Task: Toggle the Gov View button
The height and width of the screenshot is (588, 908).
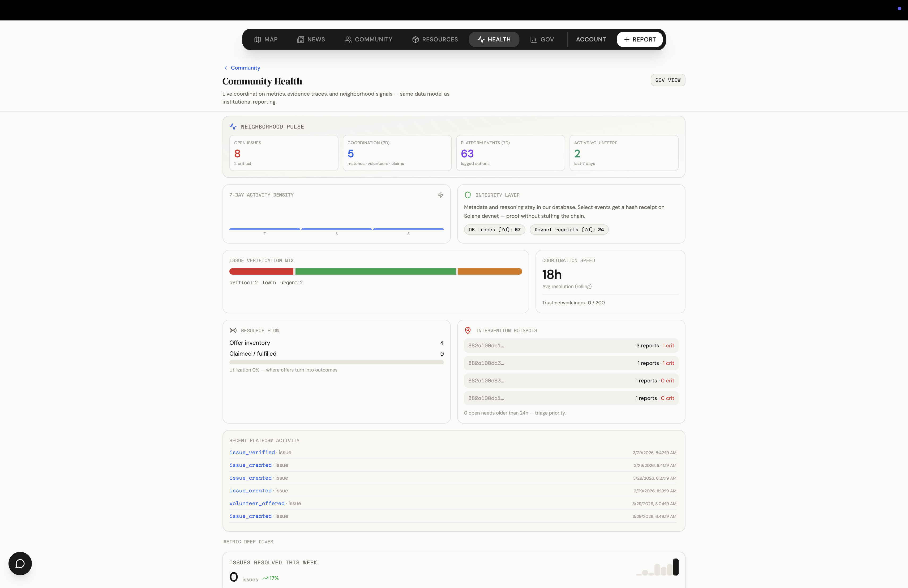Action: coord(667,80)
